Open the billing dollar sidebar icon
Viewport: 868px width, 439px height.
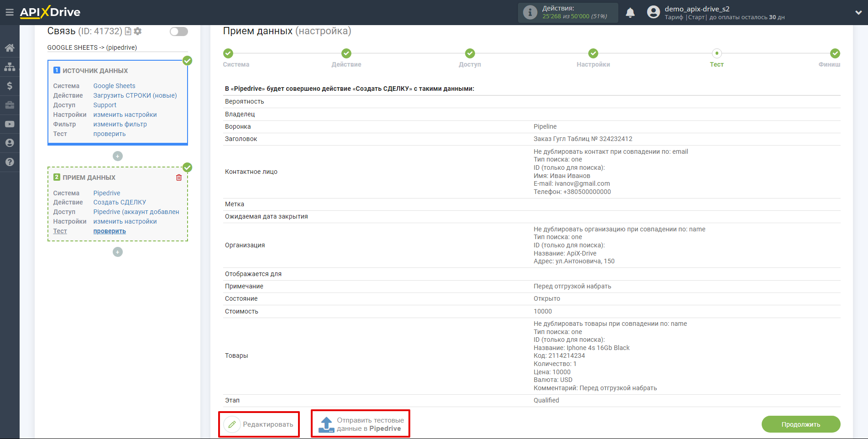coord(10,86)
